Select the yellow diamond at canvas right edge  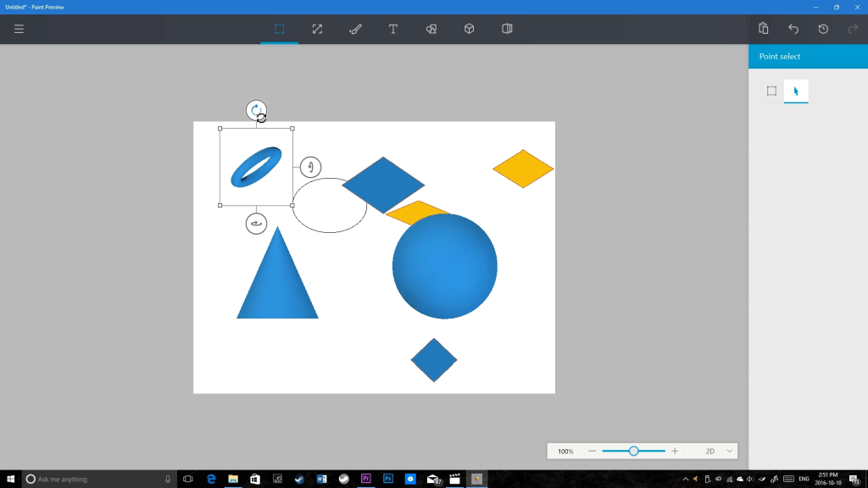coord(523,169)
